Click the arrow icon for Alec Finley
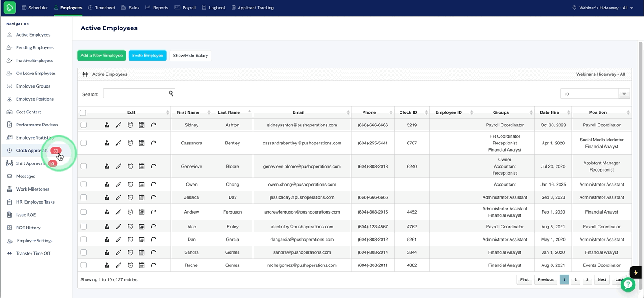Screen dimensions: 644x298 point(154,227)
